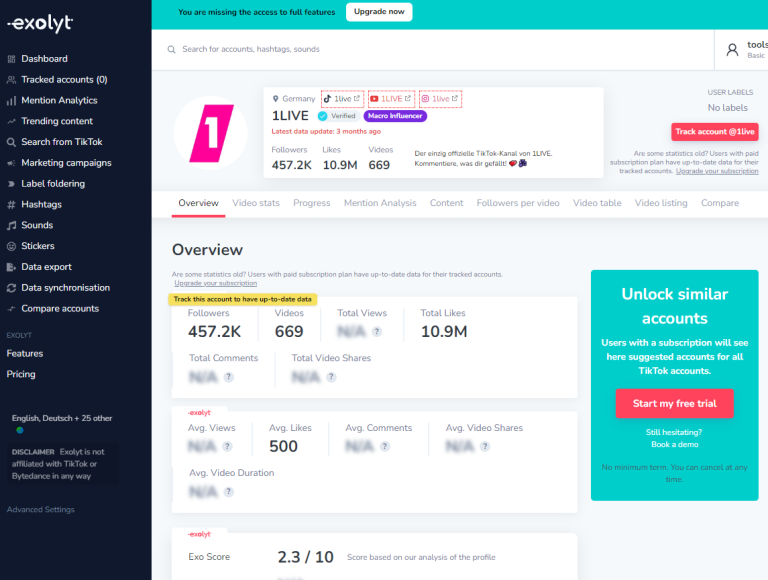The width and height of the screenshot is (768, 580).
Task: Click the help icon next to Total Comments
Action: click(x=228, y=377)
